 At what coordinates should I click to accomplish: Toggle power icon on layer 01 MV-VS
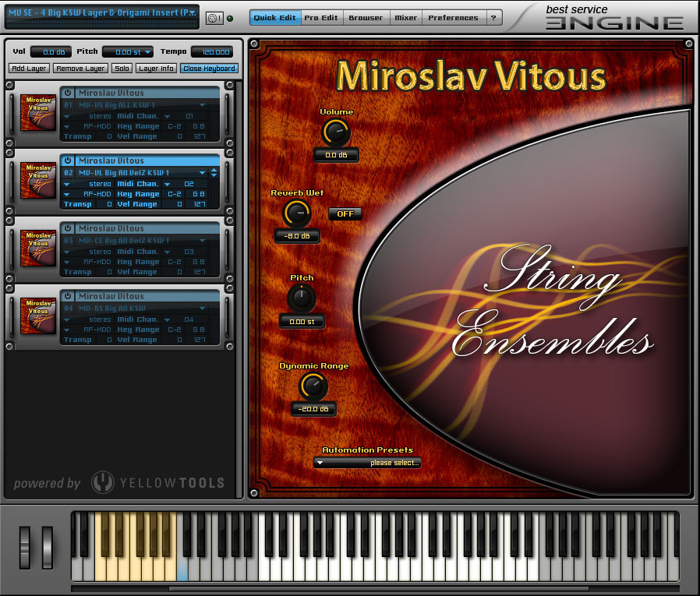pyautogui.click(x=68, y=93)
